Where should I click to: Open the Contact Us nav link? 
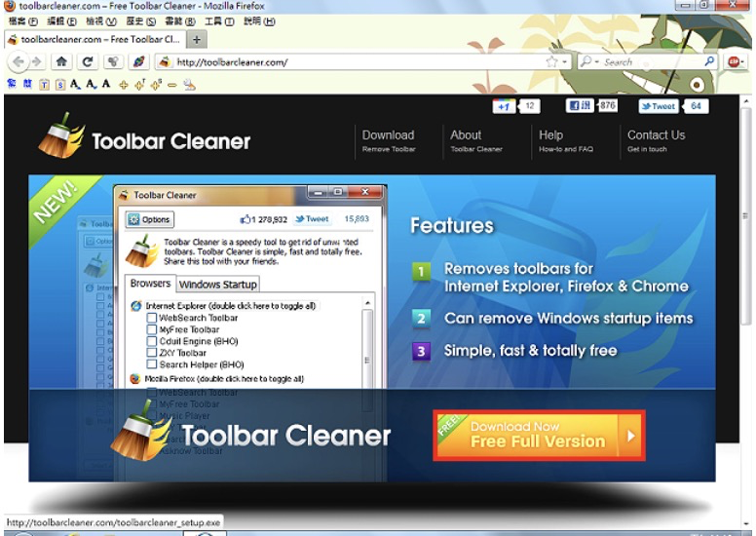(x=657, y=140)
